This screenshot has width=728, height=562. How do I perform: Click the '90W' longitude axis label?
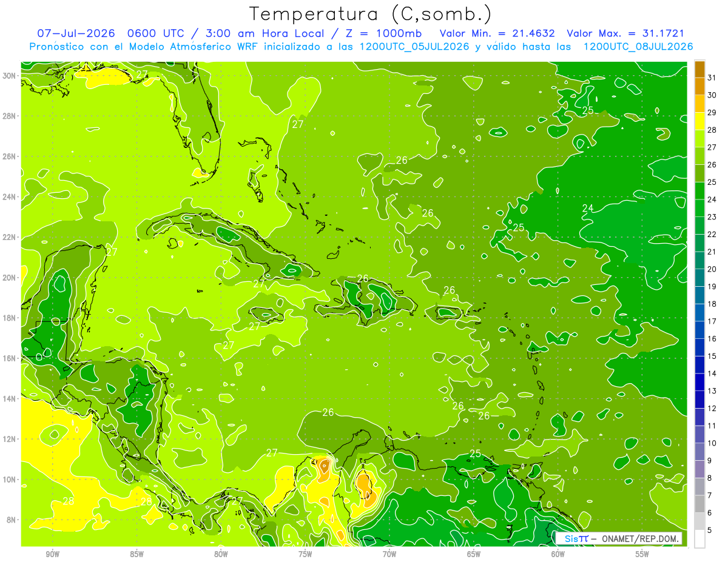coord(52,554)
